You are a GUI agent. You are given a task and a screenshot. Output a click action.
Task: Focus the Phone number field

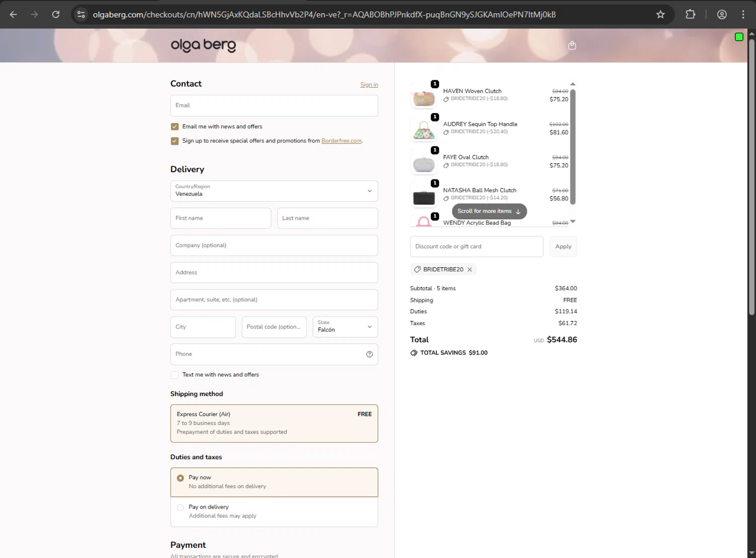pyautogui.click(x=274, y=354)
